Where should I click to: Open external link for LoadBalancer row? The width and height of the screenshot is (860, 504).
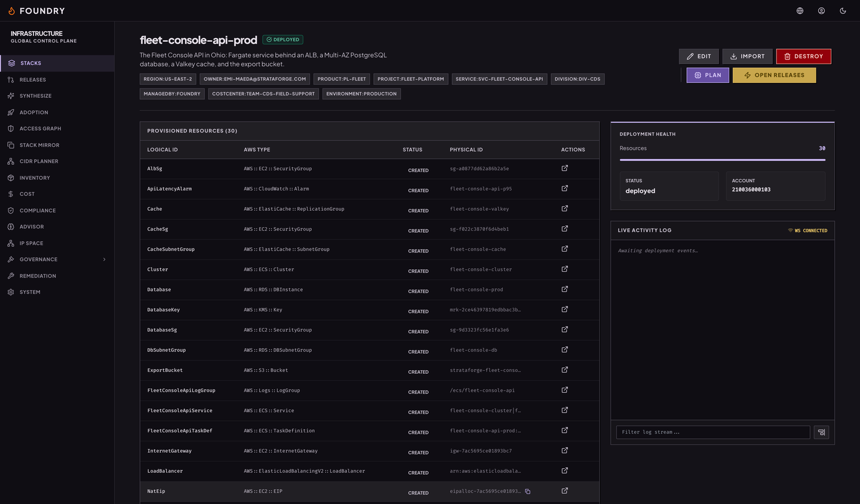[564, 471]
